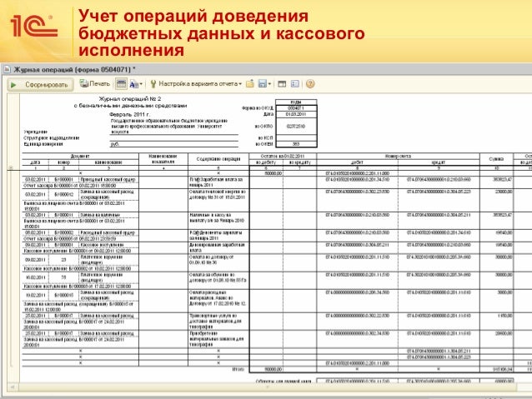Click the 'Номер счета' column header
532x399 pixels.
[x=398, y=157]
